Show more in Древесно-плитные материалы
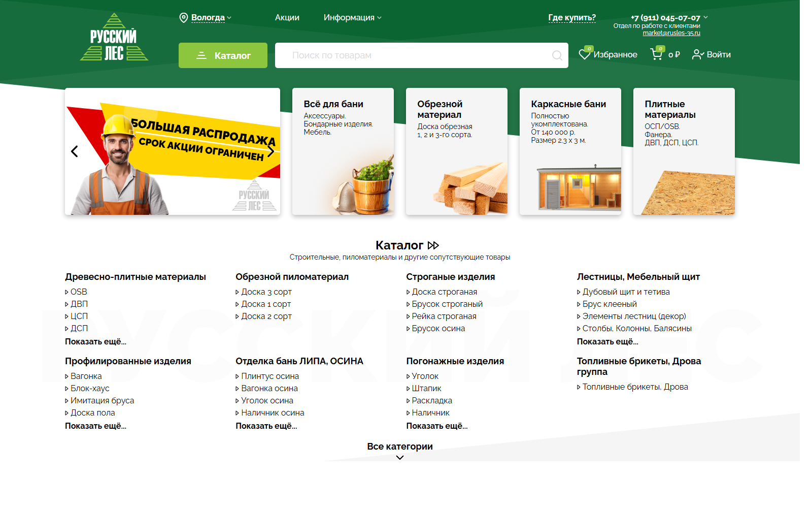The height and width of the screenshot is (508, 812). 95,341
